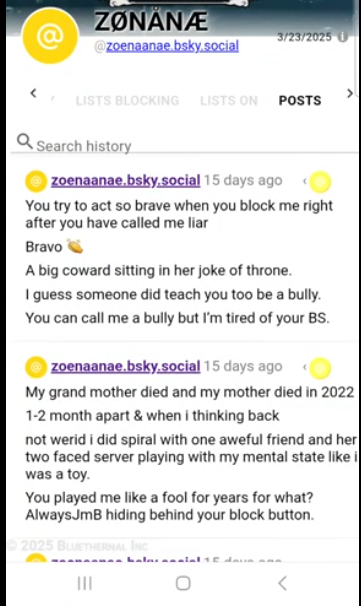Switch to the LISTS ON tab
Viewport: 361px width, 606px height.
(229, 100)
